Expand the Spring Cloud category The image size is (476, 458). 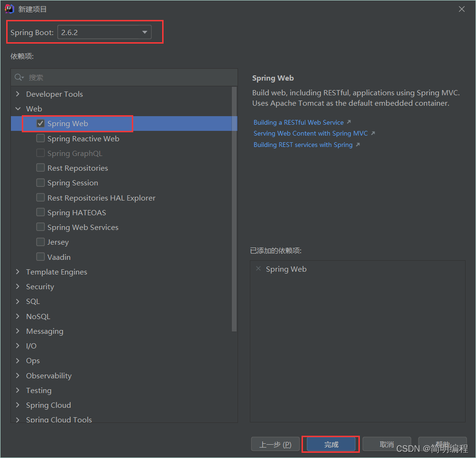[18, 405]
